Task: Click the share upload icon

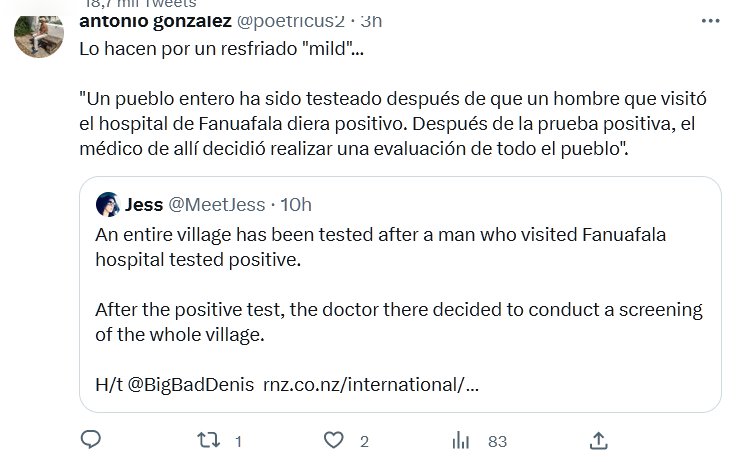Action: [598, 440]
